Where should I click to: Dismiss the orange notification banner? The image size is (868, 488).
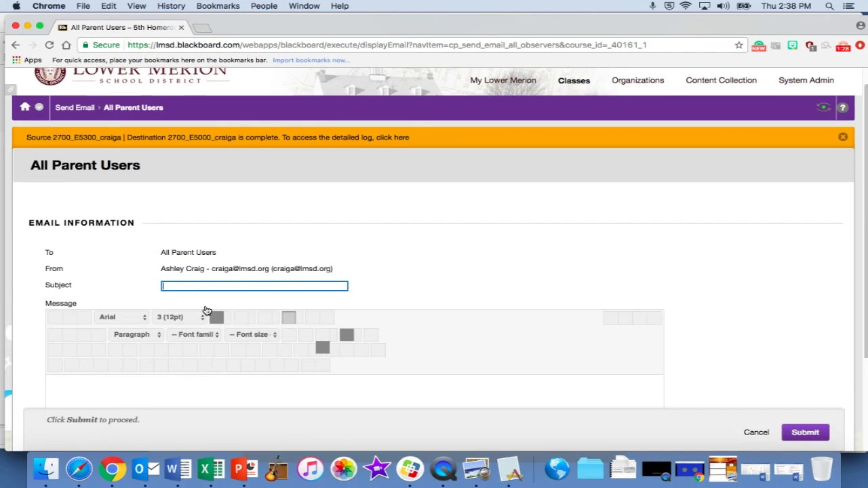pyautogui.click(x=843, y=137)
